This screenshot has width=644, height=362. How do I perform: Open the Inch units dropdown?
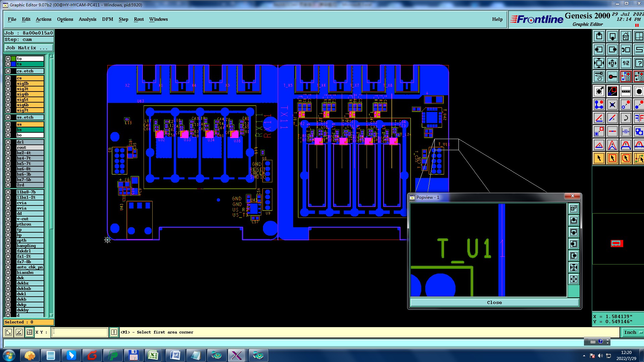(x=633, y=332)
